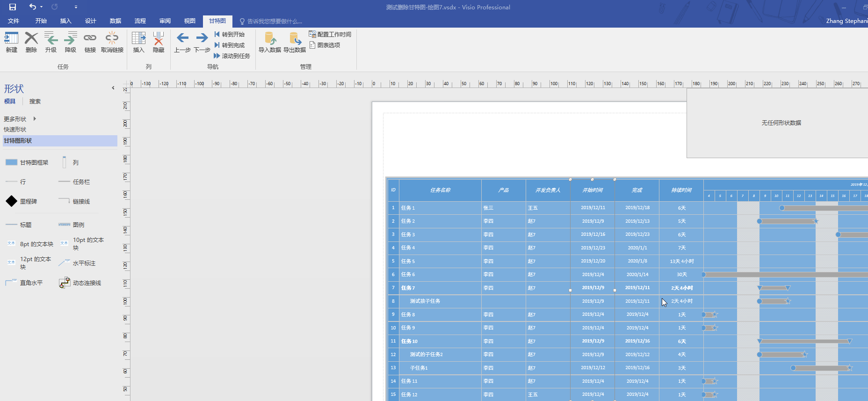Click the 告诉我您想要做什么 search box
Image resolution: width=868 pixels, height=401 pixels.
pyautogui.click(x=271, y=21)
